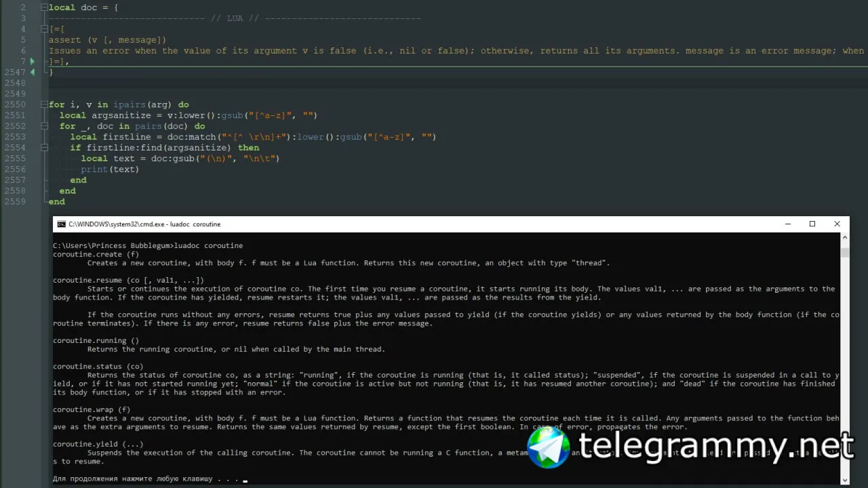Click the cmd title "C:\WINDOWS\system32\cmd.exe - luadoc coroutine"
Image resolution: width=868 pixels, height=488 pixels.
(x=144, y=224)
